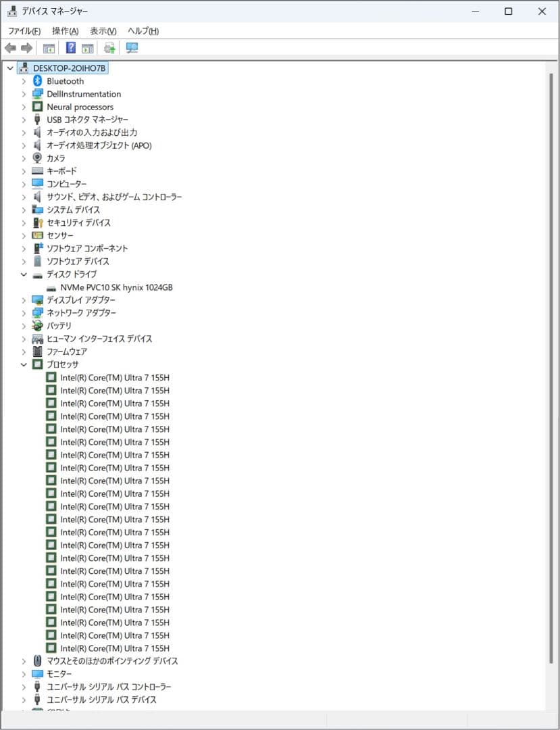This screenshot has height=730, width=560.
Task: Click the processor icon on first Intel entry
Action: coord(51,377)
